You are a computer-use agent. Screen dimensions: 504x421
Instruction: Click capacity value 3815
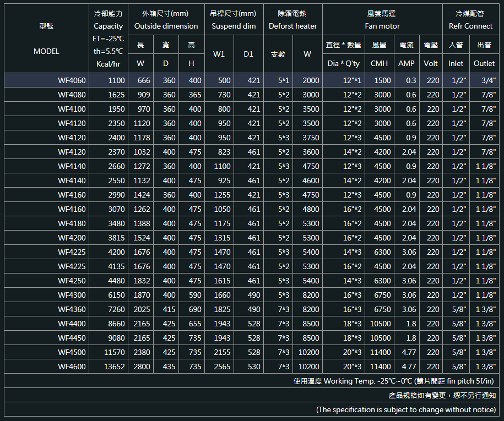pos(116,238)
